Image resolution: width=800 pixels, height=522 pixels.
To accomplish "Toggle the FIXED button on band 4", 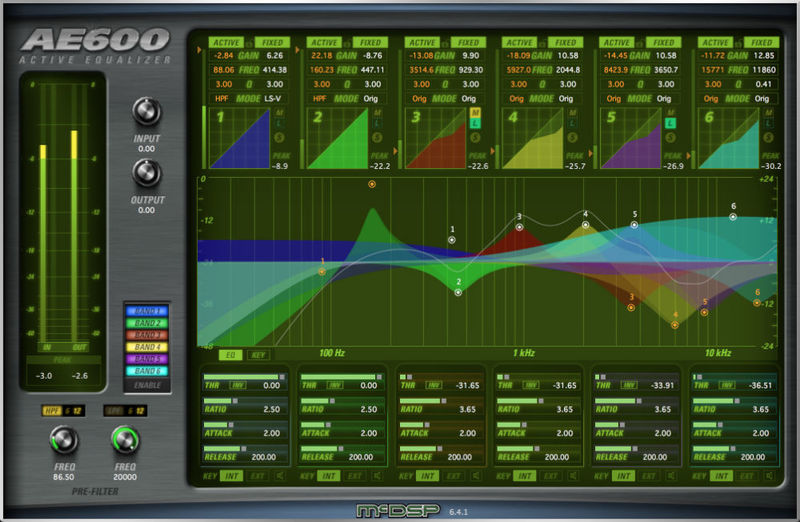I will coord(566,43).
